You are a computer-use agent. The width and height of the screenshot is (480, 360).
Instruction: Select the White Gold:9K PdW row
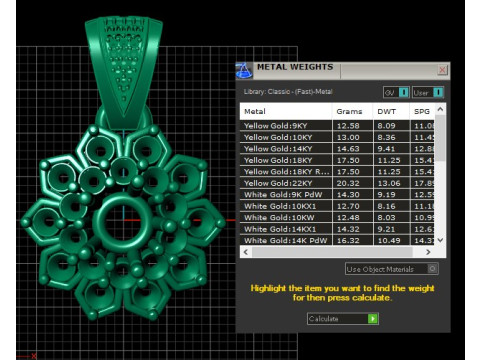point(337,195)
